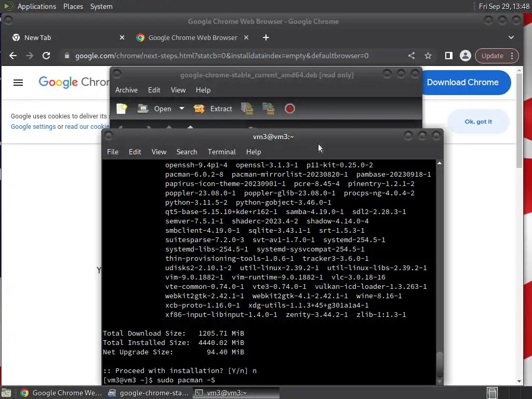Switch to the Google Chrome taskbar entry
The image size is (532, 399).
(x=61, y=393)
